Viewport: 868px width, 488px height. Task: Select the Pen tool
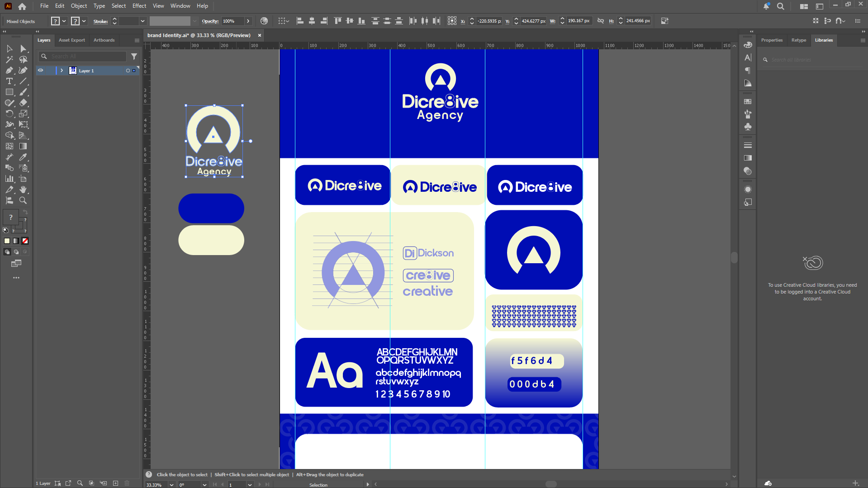(9, 70)
